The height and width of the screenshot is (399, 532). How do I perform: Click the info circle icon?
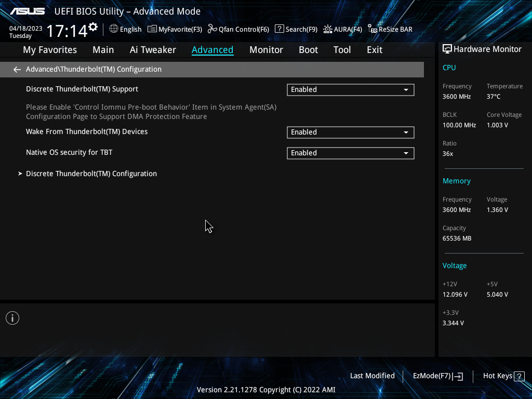click(12, 318)
